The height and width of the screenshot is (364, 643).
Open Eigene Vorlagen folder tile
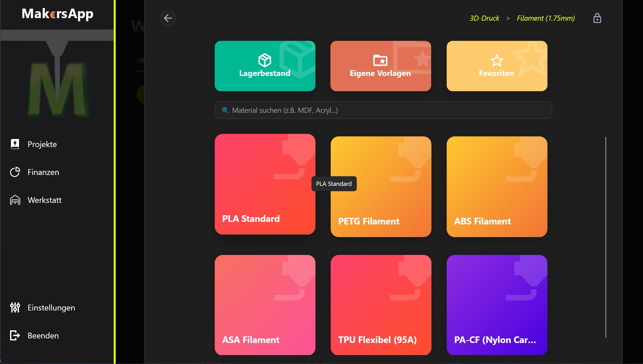[x=381, y=66]
